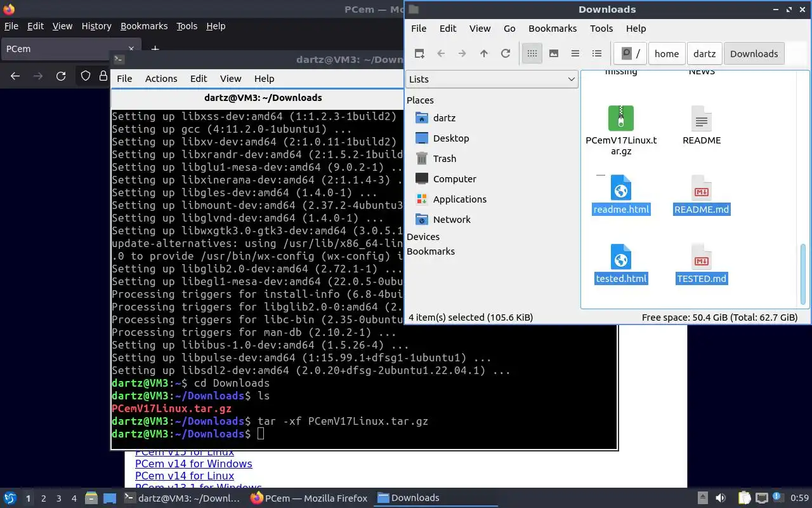
Task: Switch to workspace 4
Action: pos(74,498)
